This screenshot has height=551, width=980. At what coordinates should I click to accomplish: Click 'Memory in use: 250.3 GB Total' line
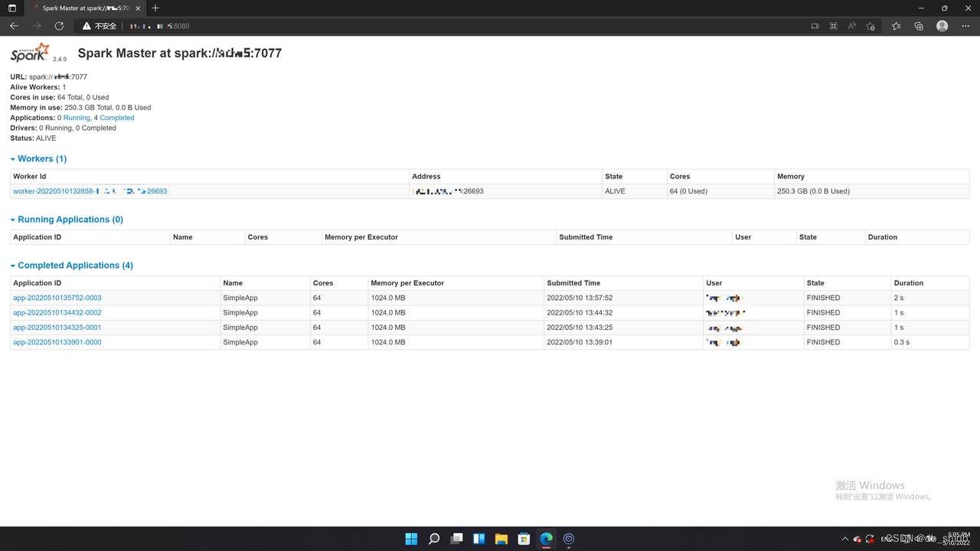coord(80,108)
